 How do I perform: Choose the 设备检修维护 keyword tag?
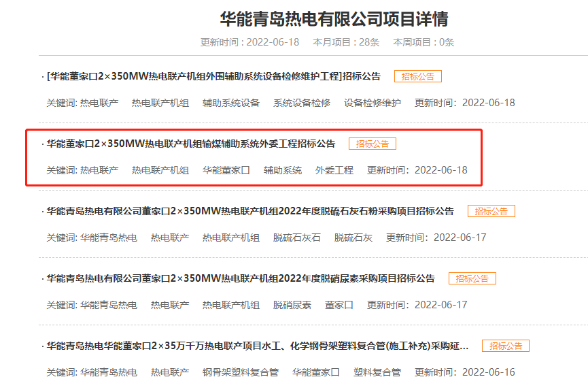click(373, 103)
